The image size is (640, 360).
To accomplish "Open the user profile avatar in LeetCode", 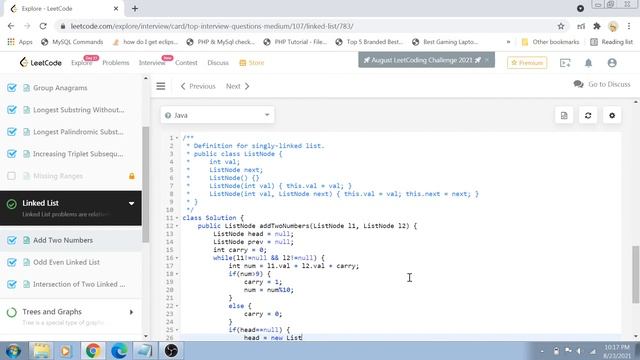I will click(x=612, y=63).
